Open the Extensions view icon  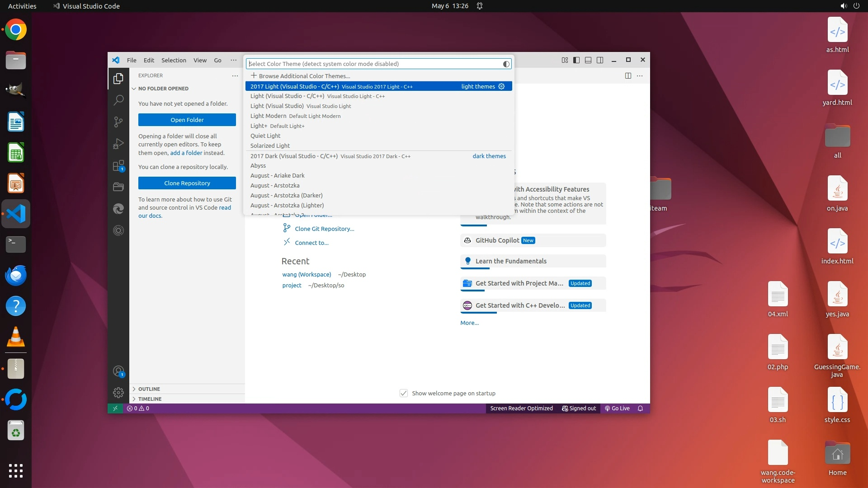(x=118, y=166)
